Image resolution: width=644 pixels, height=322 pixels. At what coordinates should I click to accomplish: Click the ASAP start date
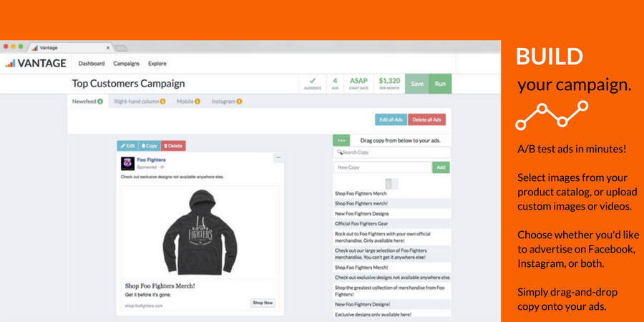[x=358, y=84]
